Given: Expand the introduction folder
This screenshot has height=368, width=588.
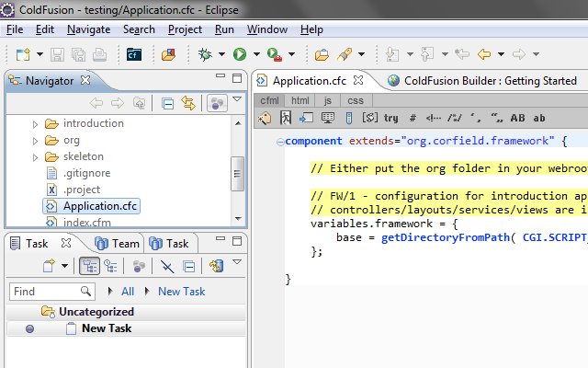Looking at the screenshot, I should coord(35,124).
